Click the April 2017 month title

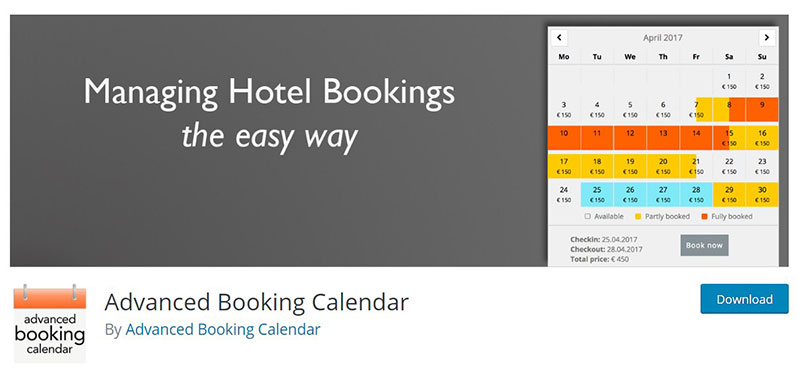663,38
